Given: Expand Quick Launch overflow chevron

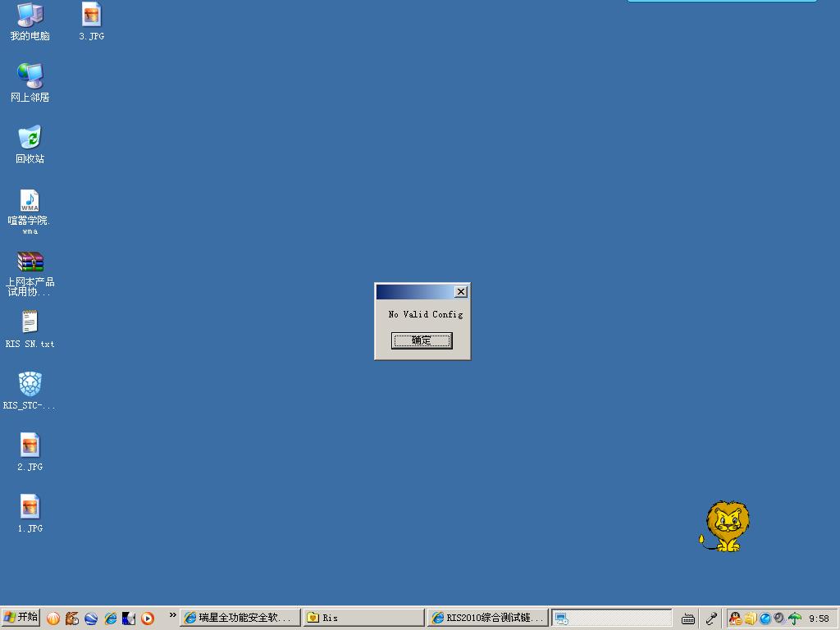Looking at the screenshot, I should point(172,615).
